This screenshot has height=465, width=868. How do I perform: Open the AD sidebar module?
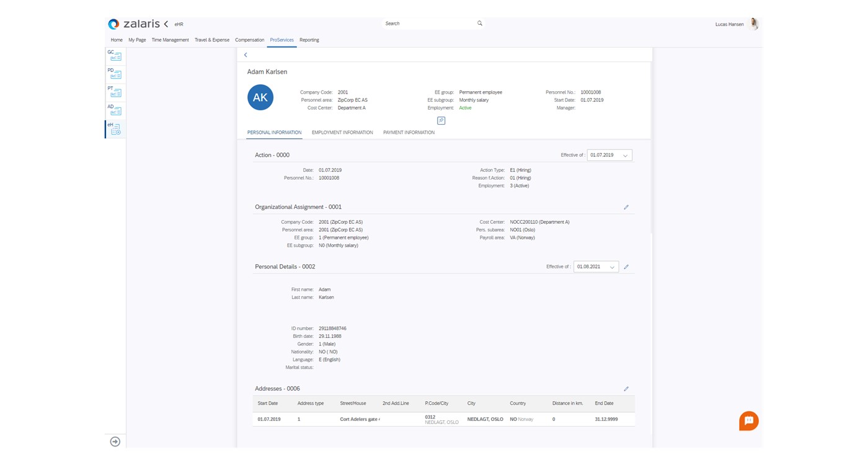115,110
